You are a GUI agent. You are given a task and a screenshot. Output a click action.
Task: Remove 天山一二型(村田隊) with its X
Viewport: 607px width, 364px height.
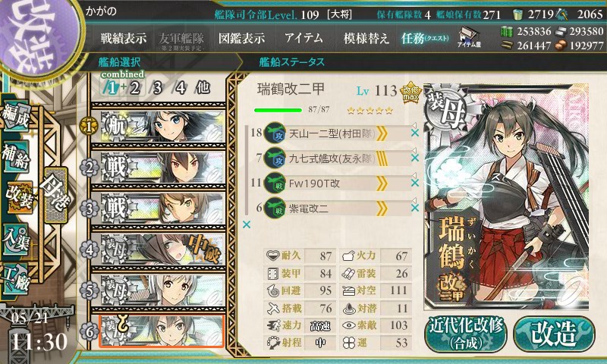[x=415, y=133]
